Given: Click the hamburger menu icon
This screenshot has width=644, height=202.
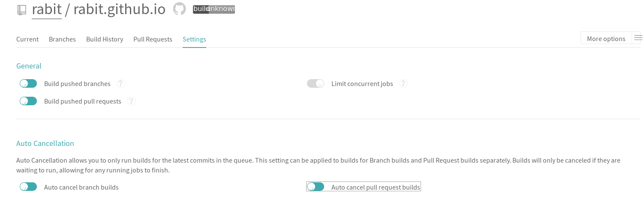Looking at the screenshot, I should pos(638,38).
